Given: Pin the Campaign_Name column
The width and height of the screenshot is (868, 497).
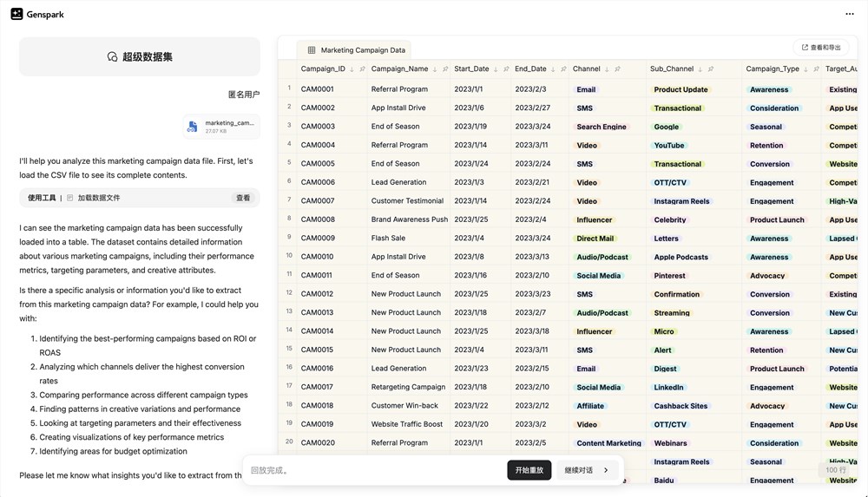Looking at the screenshot, I should pos(445,69).
